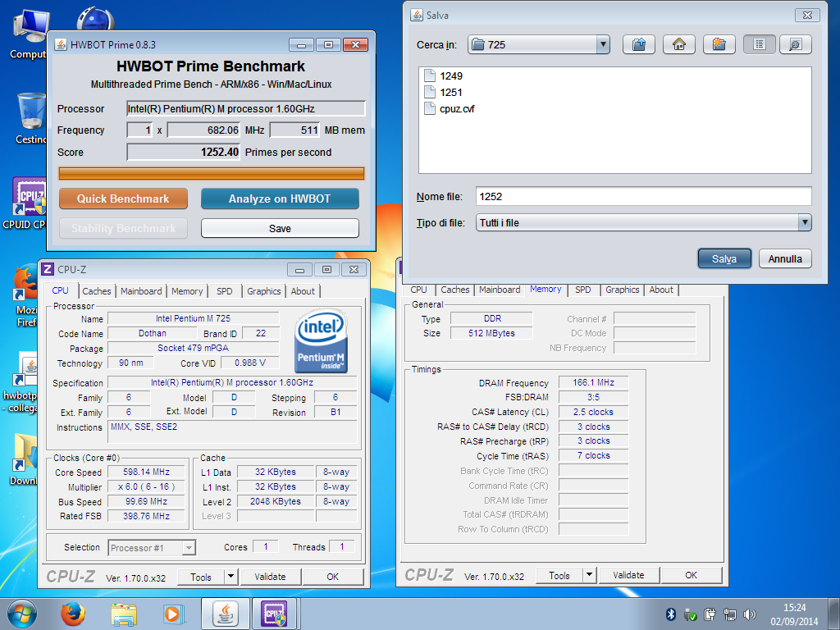Click OK in left CPU-Z window

(333, 577)
